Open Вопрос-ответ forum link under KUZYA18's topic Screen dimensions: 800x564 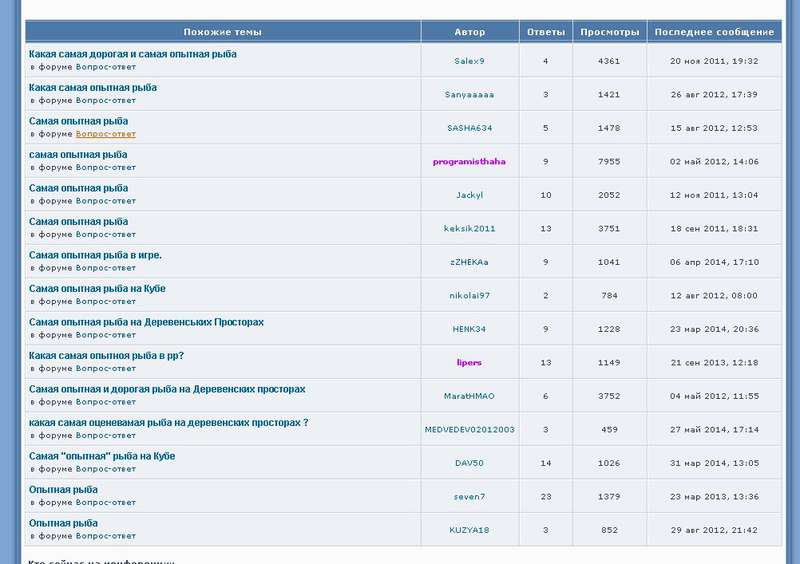pyautogui.click(x=106, y=536)
